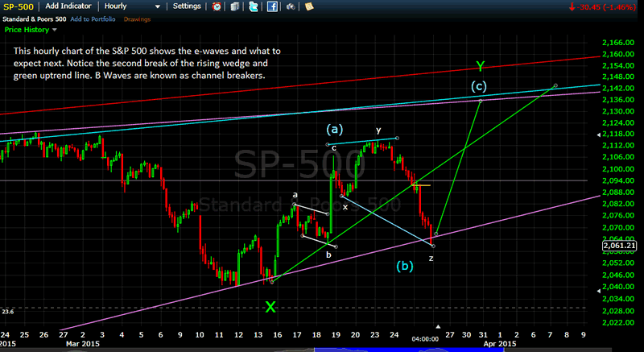Select the cyan (c) wave label

pyautogui.click(x=479, y=86)
